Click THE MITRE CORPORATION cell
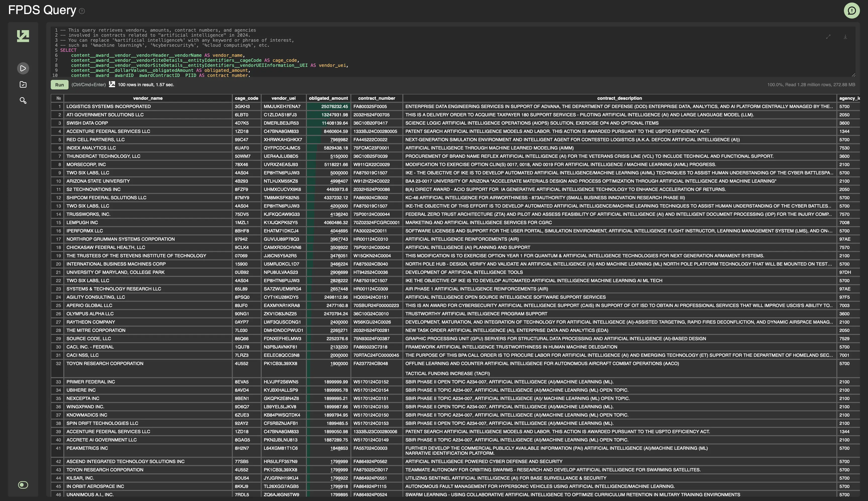This screenshot has height=501, width=868. [148, 330]
